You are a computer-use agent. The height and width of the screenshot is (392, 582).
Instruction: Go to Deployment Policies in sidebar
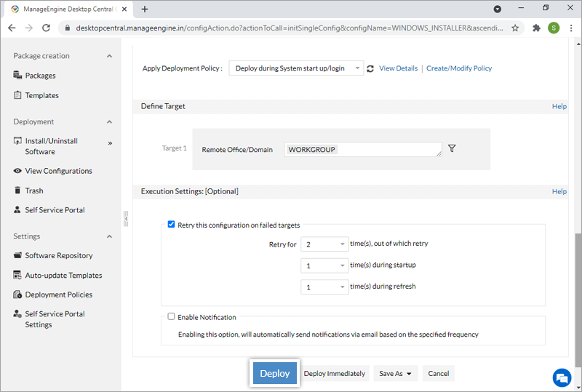(x=58, y=295)
